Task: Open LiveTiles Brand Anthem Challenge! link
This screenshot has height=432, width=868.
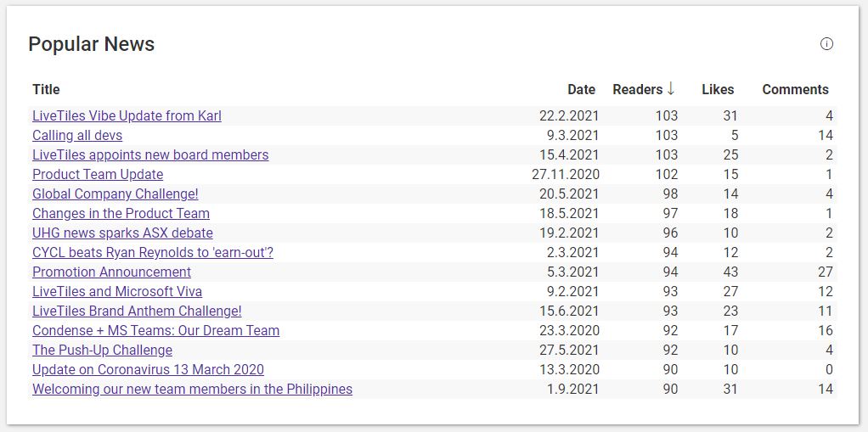Action: pos(138,311)
